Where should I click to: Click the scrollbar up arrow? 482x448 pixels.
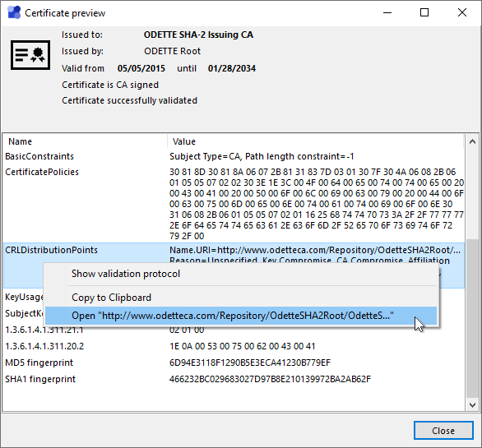tap(473, 141)
